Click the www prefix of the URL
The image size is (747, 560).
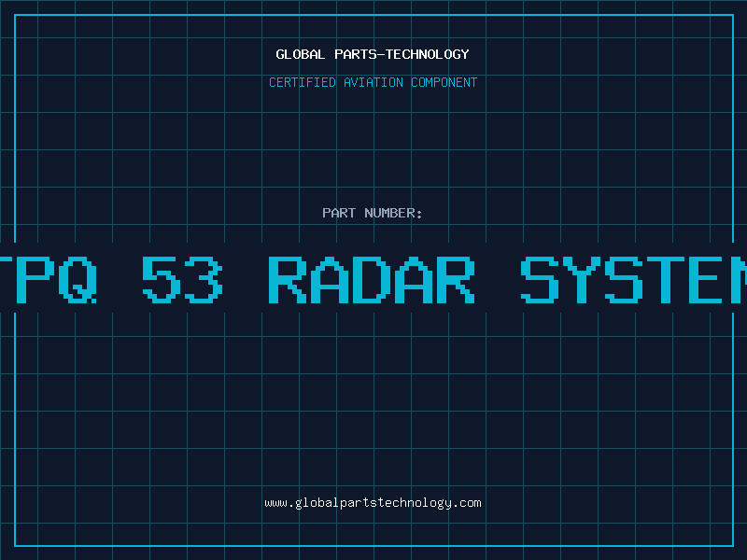275,503
